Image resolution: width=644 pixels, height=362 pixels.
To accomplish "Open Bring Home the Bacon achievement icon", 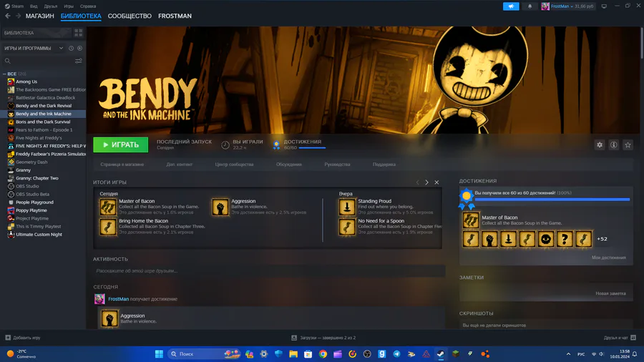I will pyautogui.click(x=107, y=227).
